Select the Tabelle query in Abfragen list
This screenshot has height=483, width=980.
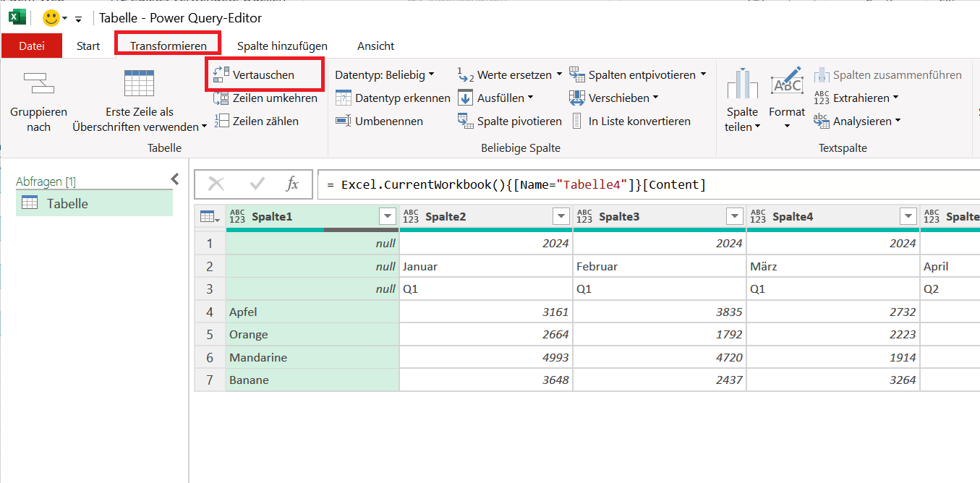pyautogui.click(x=95, y=203)
